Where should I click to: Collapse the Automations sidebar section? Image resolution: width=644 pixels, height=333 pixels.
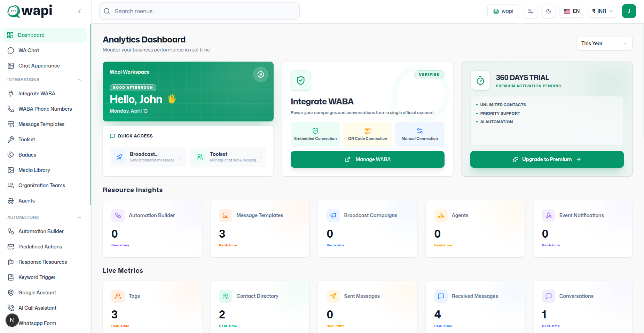(79, 217)
